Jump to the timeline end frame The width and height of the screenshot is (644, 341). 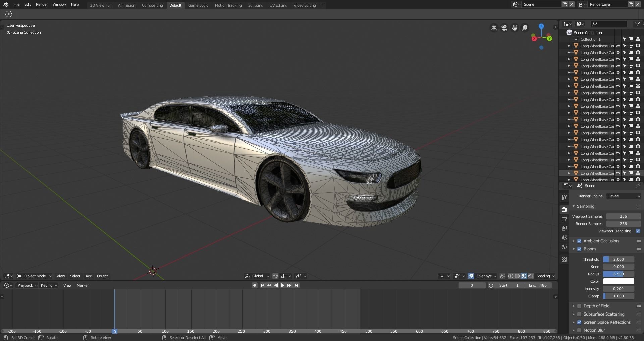click(x=296, y=285)
